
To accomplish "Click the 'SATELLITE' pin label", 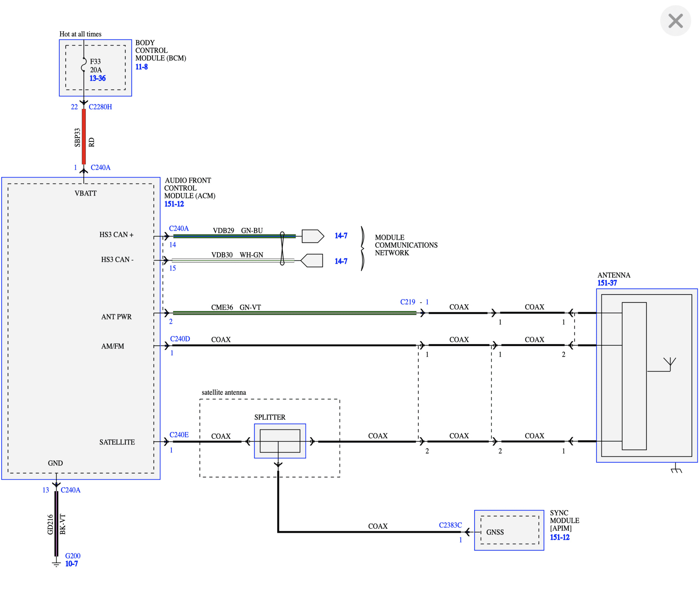I will coord(117,442).
